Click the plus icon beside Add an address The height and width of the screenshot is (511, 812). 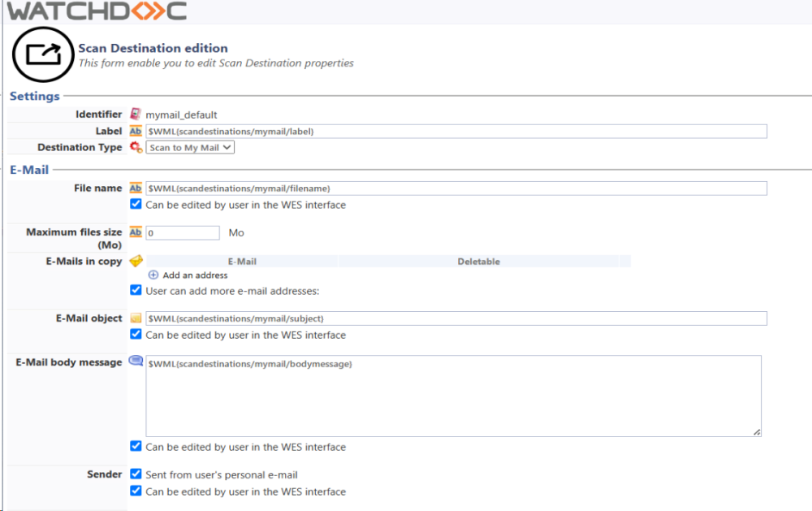point(153,275)
